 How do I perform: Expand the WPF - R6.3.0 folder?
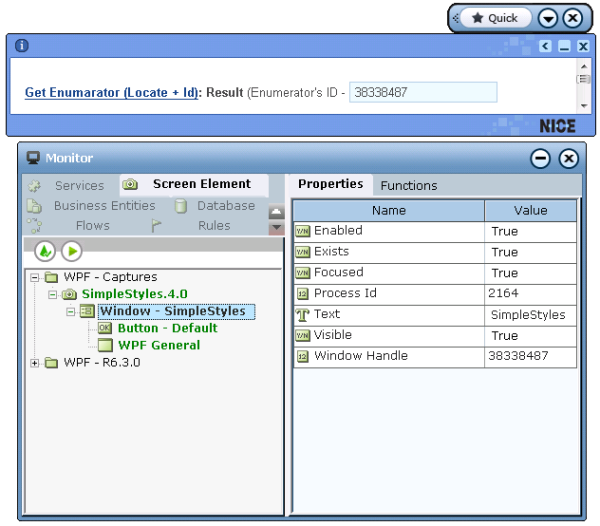pyautogui.click(x=34, y=363)
